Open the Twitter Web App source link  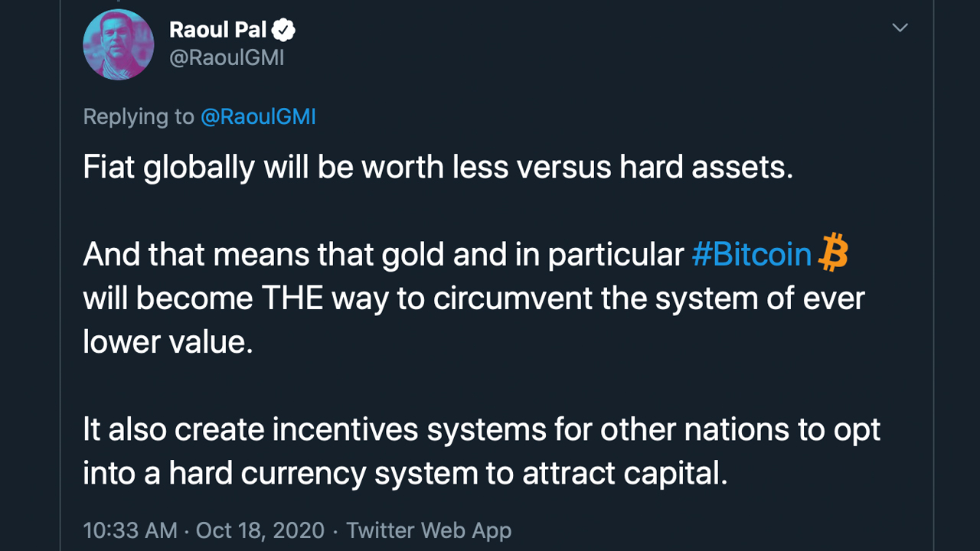pos(429,530)
